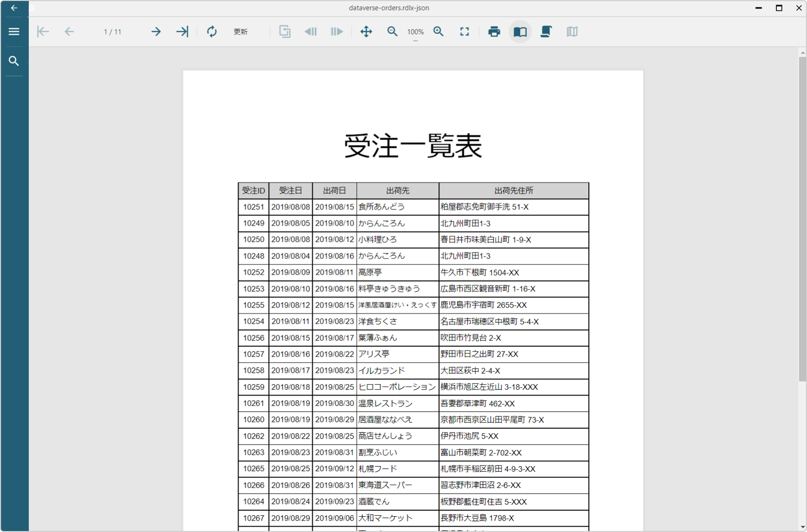Viewport: 807px width, 532px height.
Task: Select order ID 10252 cell
Action: click(x=254, y=272)
